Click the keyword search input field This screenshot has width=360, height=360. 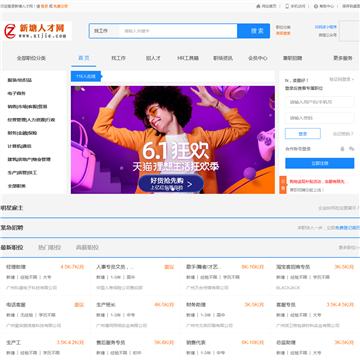click(x=178, y=31)
